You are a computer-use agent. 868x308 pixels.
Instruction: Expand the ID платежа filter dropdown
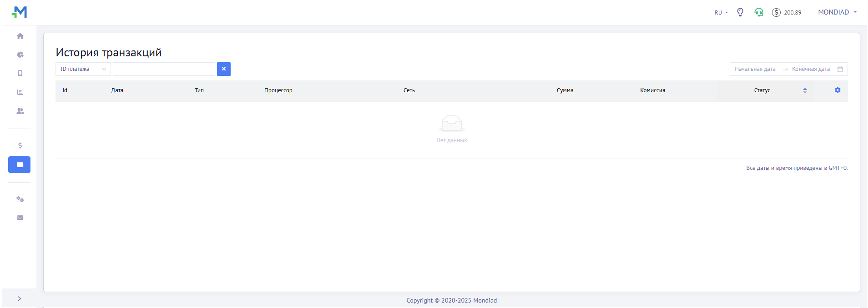(83, 69)
